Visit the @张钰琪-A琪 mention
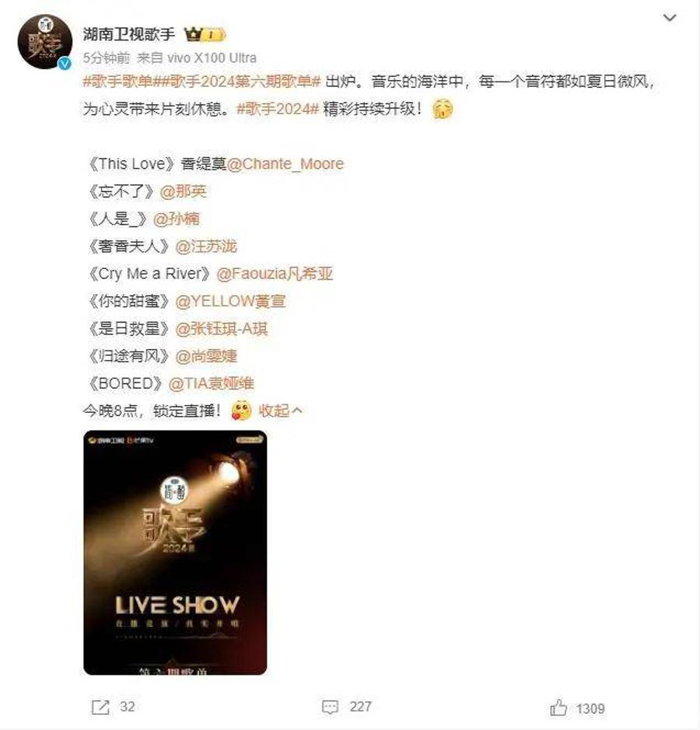Image resolution: width=700 pixels, height=730 pixels. (222, 329)
